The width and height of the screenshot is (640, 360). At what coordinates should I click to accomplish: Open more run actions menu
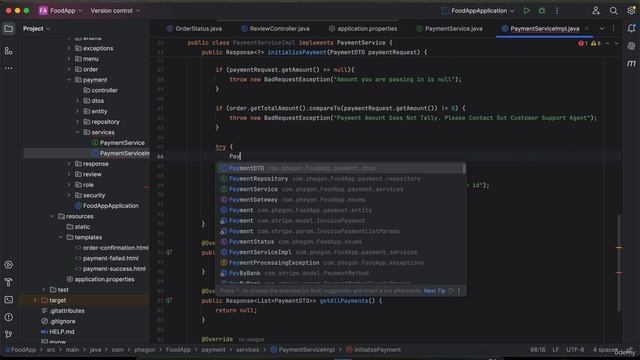point(557,11)
